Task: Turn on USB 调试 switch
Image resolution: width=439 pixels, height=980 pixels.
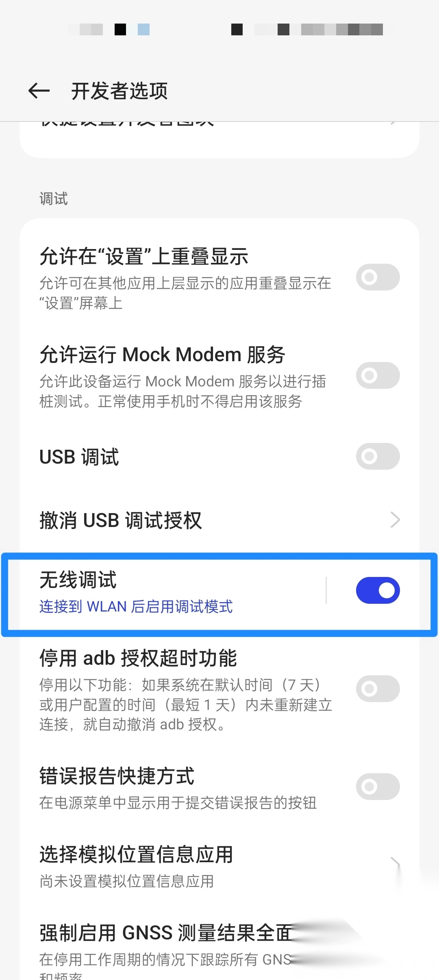Action: click(x=378, y=456)
